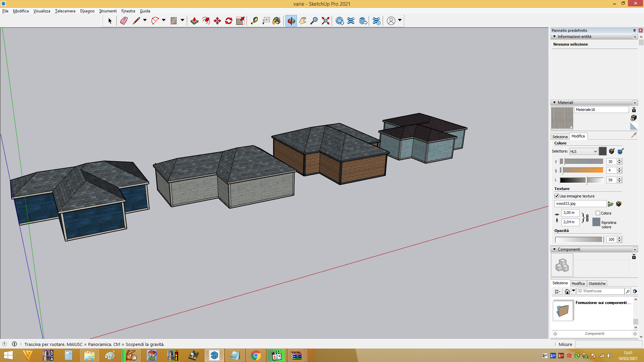Open the Telecamera menu
Screen dimensions: 644x362
coord(65,11)
